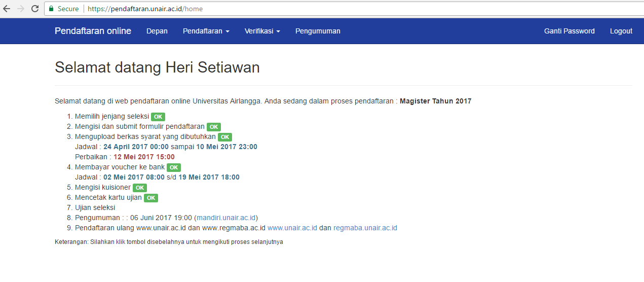Expand the Verifikasi dropdown menu
The height and width of the screenshot is (282, 644).
pyautogui.click(x=262, y=31)
